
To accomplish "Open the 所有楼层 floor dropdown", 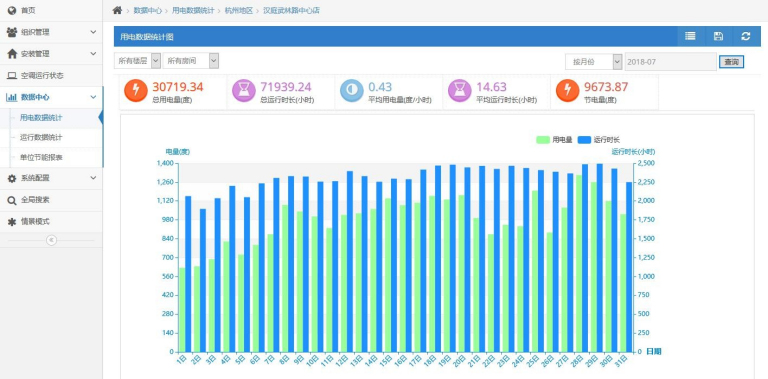I will 138,61.
